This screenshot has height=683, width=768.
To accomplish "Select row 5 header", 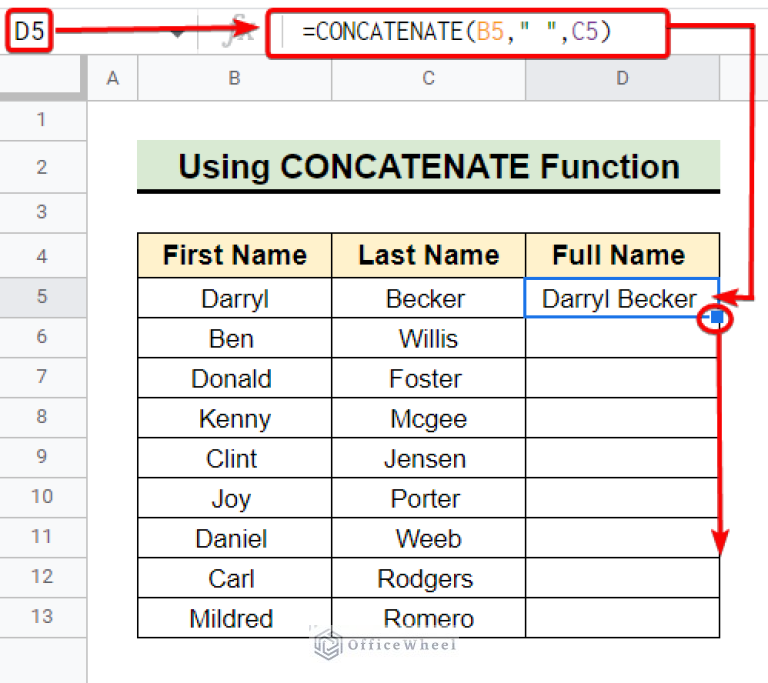I will point(41,297).
